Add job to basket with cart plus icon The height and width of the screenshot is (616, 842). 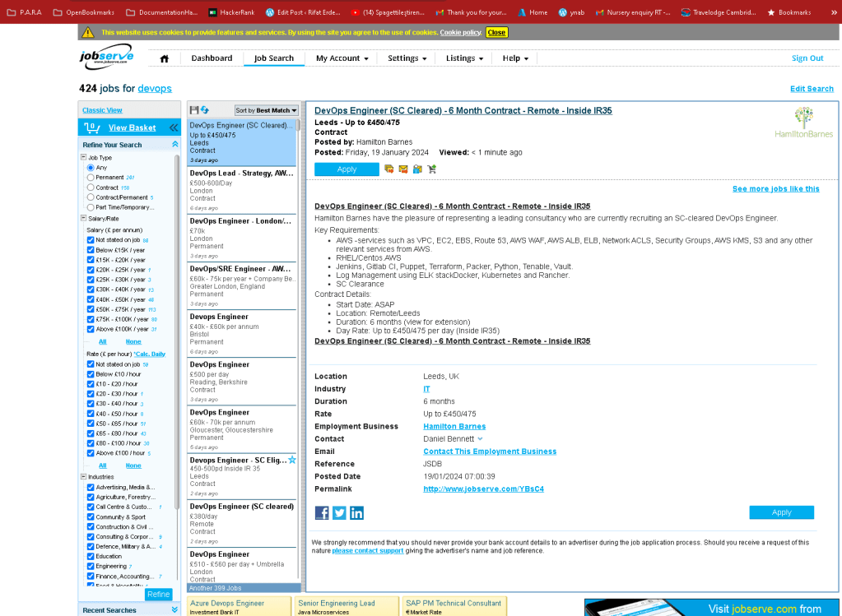(432, 169)
